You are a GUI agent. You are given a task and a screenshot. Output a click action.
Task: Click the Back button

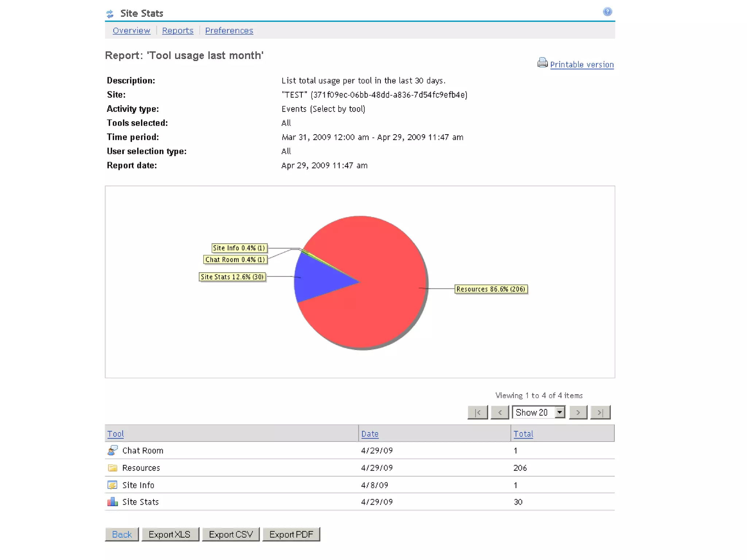pyautogui.click(x=122, y=534)
